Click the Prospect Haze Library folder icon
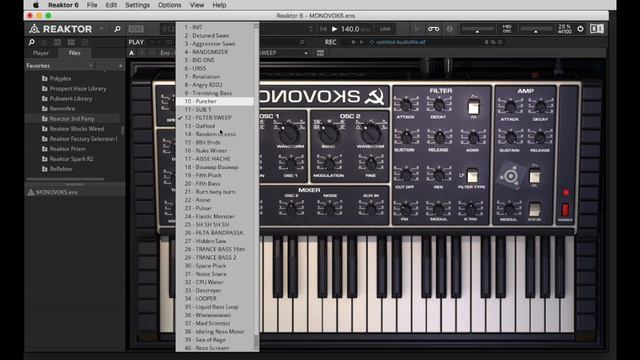 click(x=44, y=89)
